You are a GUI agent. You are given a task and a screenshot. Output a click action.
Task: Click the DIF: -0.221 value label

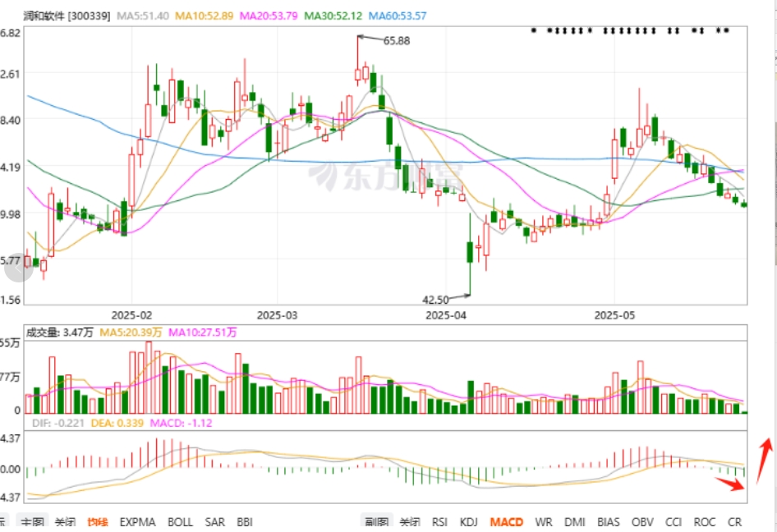coord(58,424)
